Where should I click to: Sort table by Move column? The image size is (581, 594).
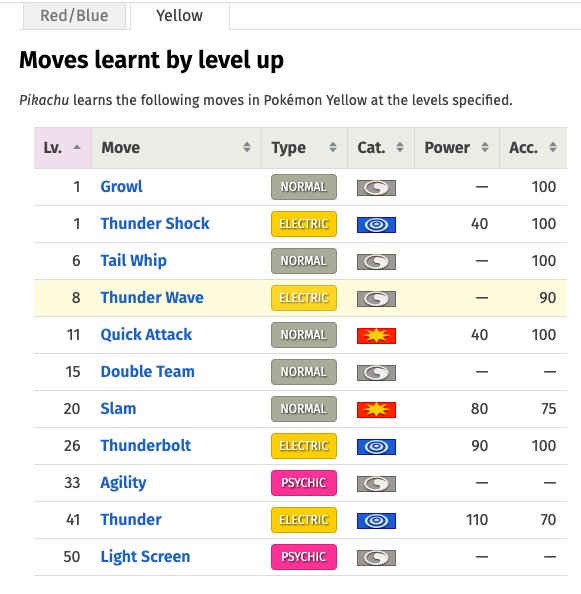[x=176, y=148]
